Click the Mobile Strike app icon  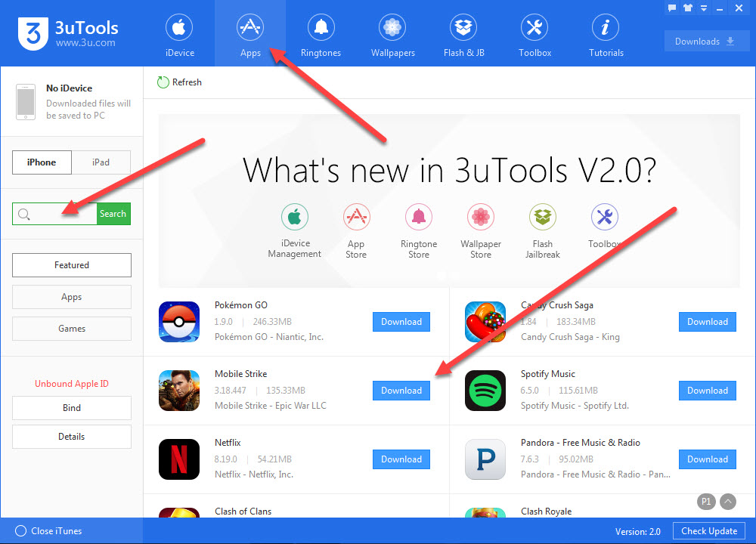pos(179,391)
